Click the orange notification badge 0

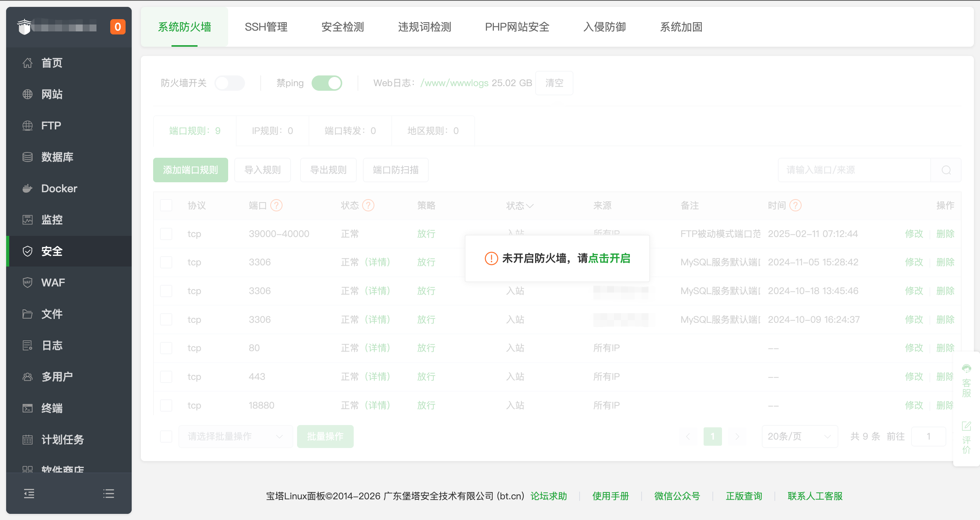click(118, 27)
